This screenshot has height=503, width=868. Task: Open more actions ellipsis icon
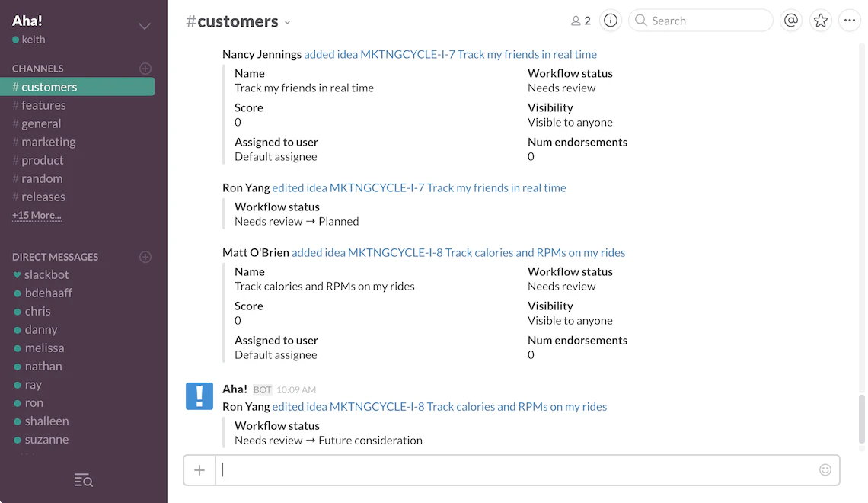(850, 21)
